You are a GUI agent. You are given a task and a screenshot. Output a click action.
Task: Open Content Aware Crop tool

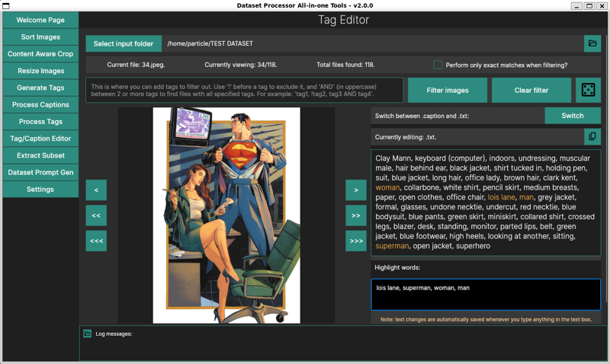tap(40, 54)
